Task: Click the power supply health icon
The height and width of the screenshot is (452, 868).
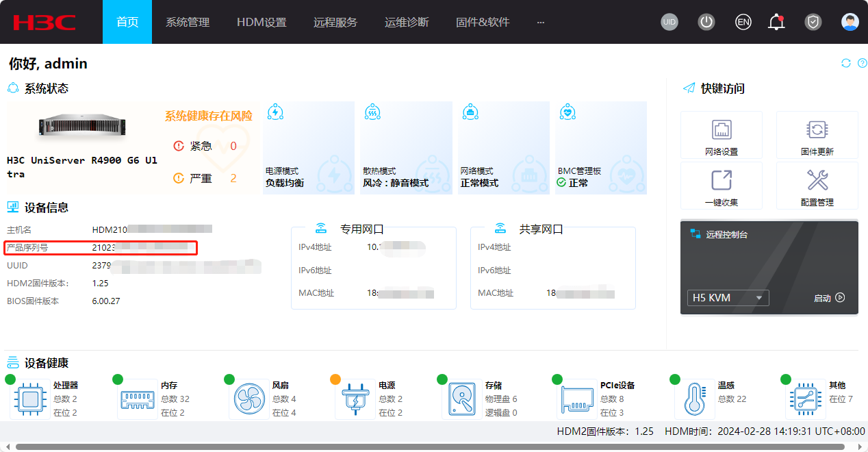Action: tap(355, 399)
